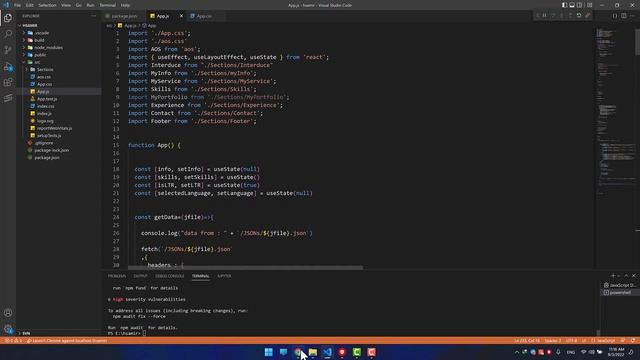Open the new terminal dropdown arrow

point(618,276)
